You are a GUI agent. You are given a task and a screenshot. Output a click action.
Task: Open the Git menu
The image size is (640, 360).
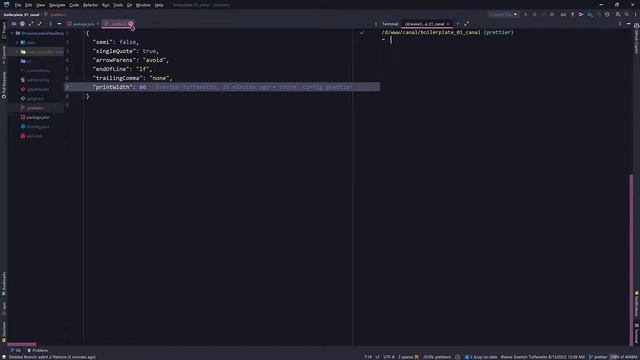[129, 5]
